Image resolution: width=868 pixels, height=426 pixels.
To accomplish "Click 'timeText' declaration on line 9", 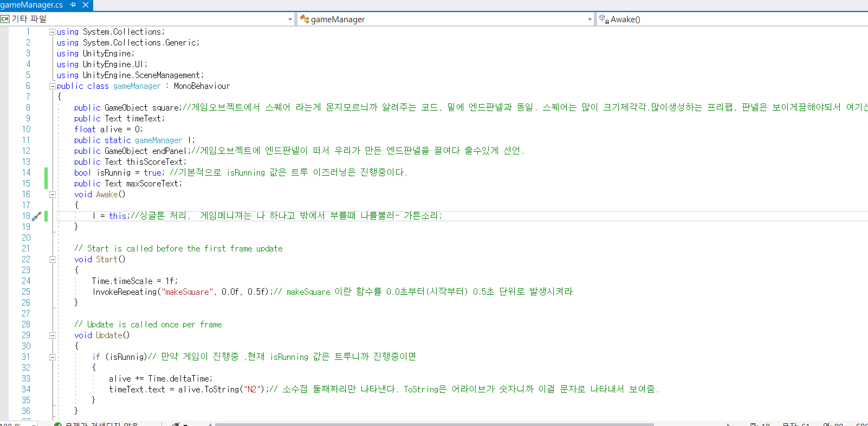I will coord(144,119).
